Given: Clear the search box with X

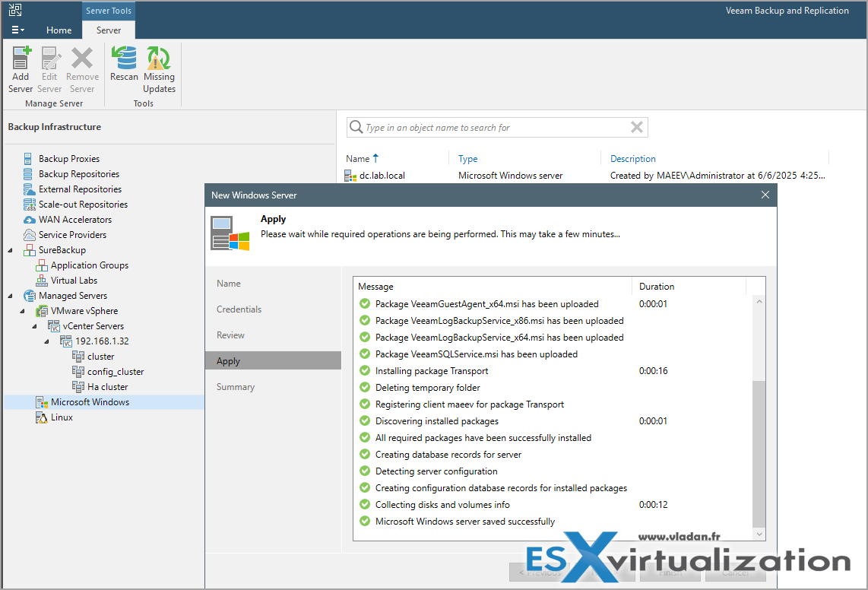Looking at the screenshot, I should pyautogui.click(x=637, y=128).
